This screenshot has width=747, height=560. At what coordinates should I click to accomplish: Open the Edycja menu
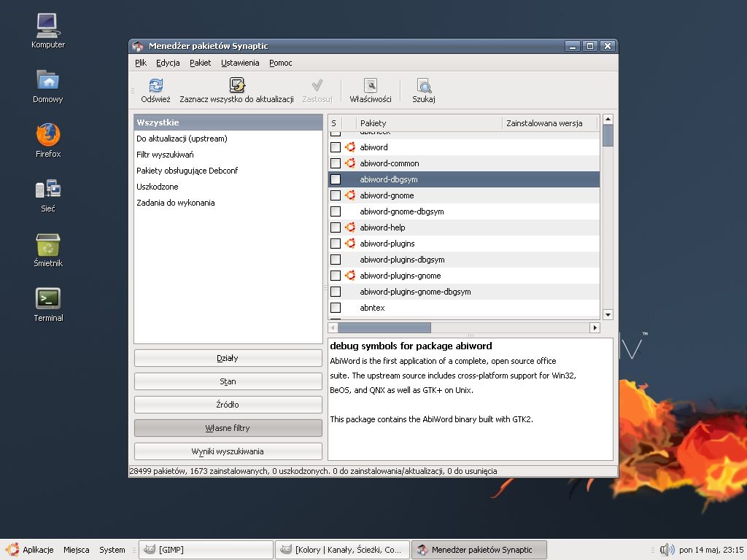(x=168, y=63)
